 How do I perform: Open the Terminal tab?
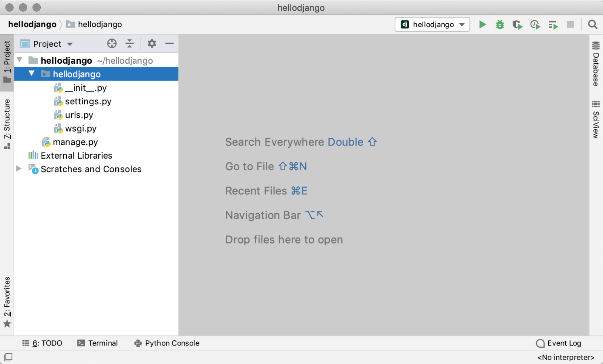[98, 343]
